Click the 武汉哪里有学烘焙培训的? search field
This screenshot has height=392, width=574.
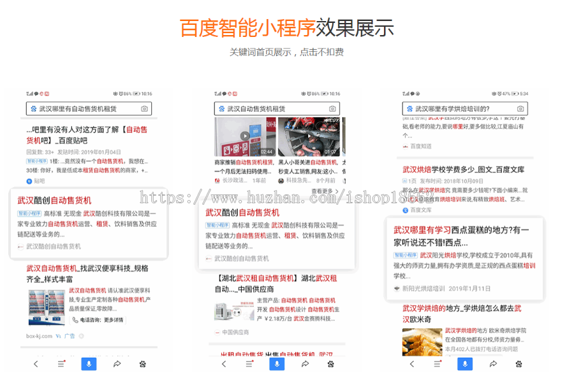(465, 109)
